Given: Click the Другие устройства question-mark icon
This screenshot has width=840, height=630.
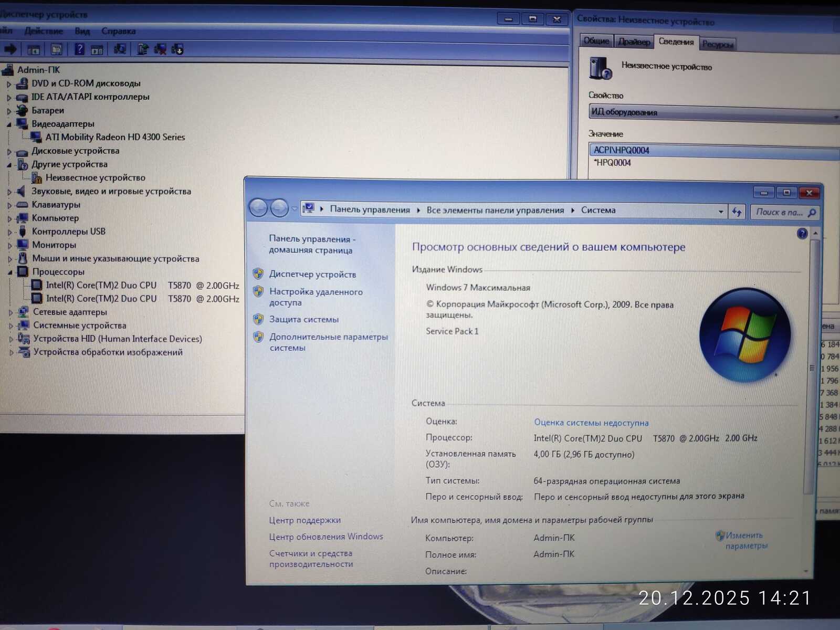Looking at the screenshot, I should coord(23,164).
